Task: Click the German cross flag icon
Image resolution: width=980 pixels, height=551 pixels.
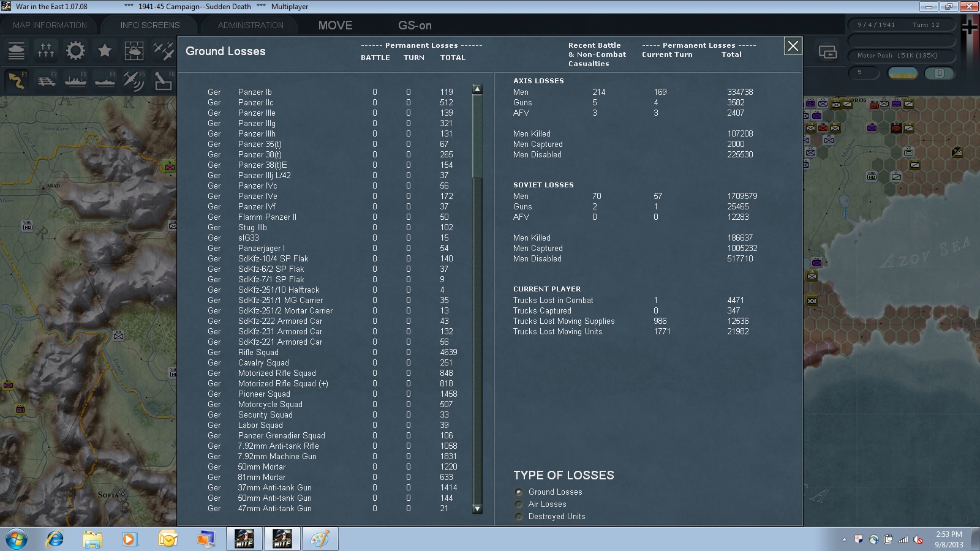Action: point(970,27)
